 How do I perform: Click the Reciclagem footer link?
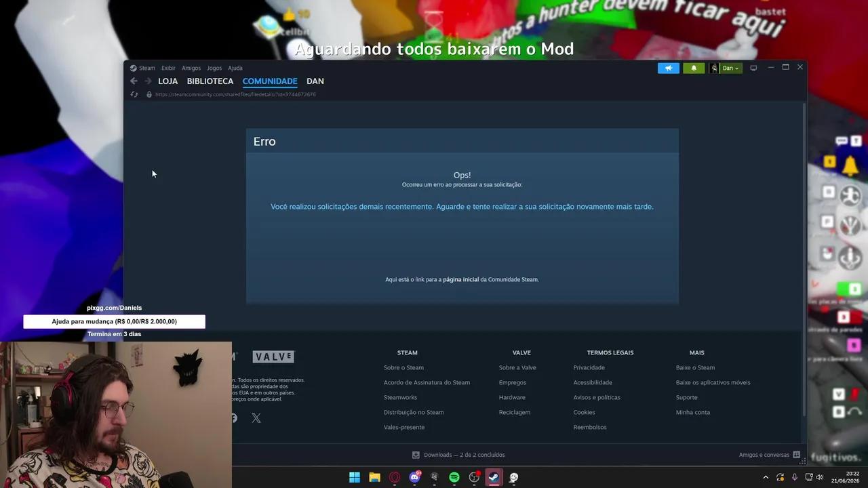[x=515, y=412]
